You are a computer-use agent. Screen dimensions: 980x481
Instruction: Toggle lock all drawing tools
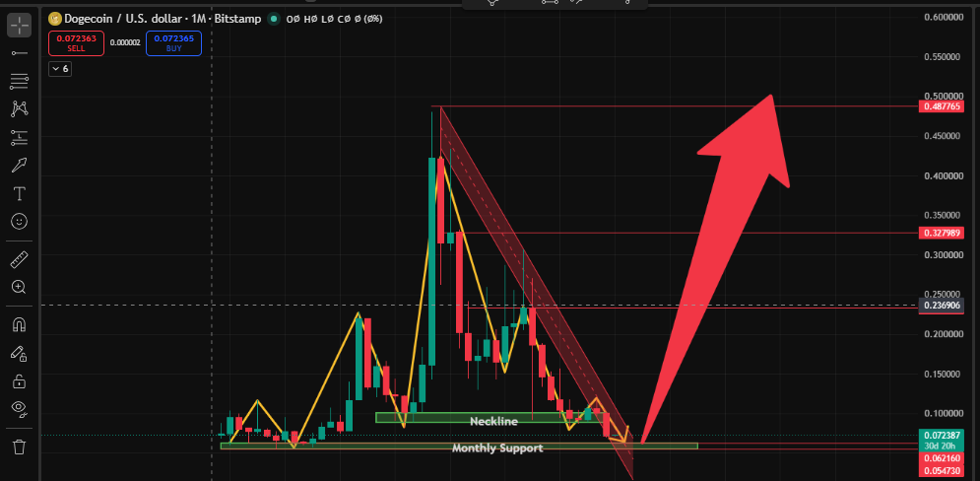tap(20, 380)
